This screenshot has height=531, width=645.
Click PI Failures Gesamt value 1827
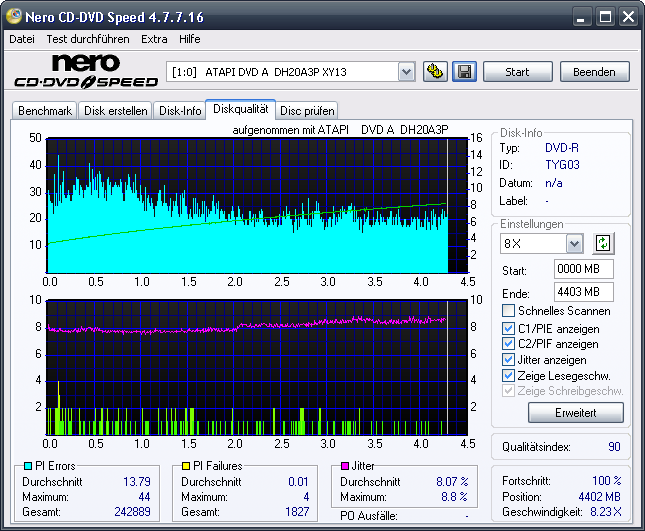pyautogui.click(x=297, y=512)
